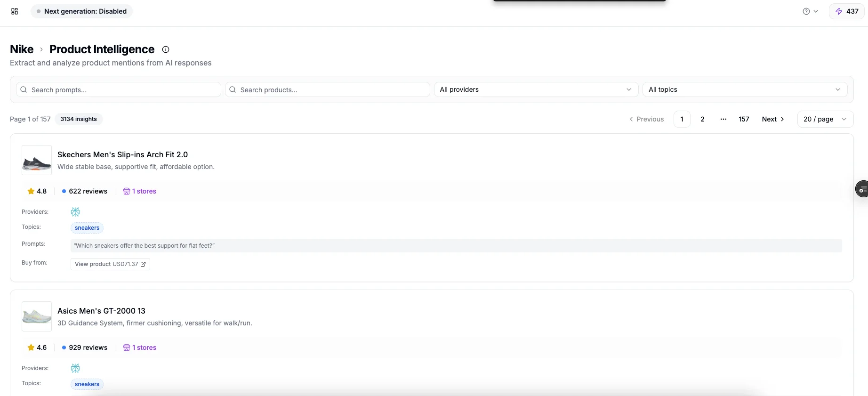868x396 pixels.
Task: Go to page 2
Action: [x=703, y=119]
